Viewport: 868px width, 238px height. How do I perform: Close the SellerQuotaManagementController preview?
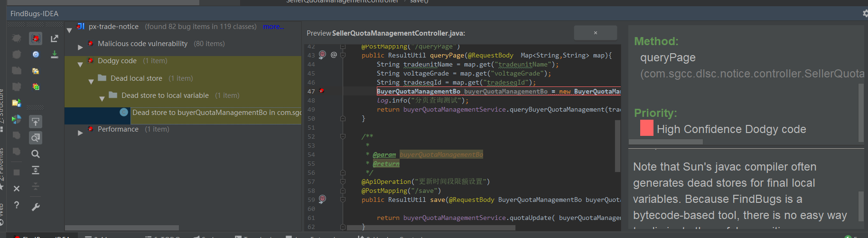(x=595, y=33)
